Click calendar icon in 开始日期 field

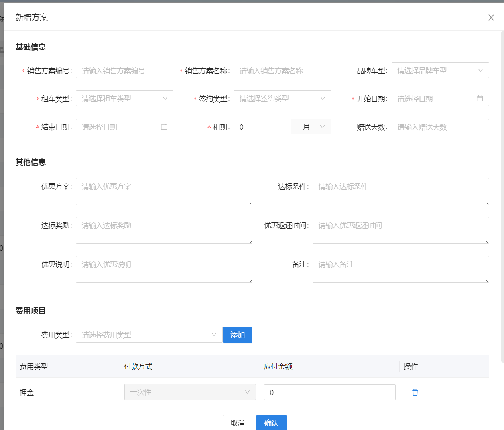point(480,99)
